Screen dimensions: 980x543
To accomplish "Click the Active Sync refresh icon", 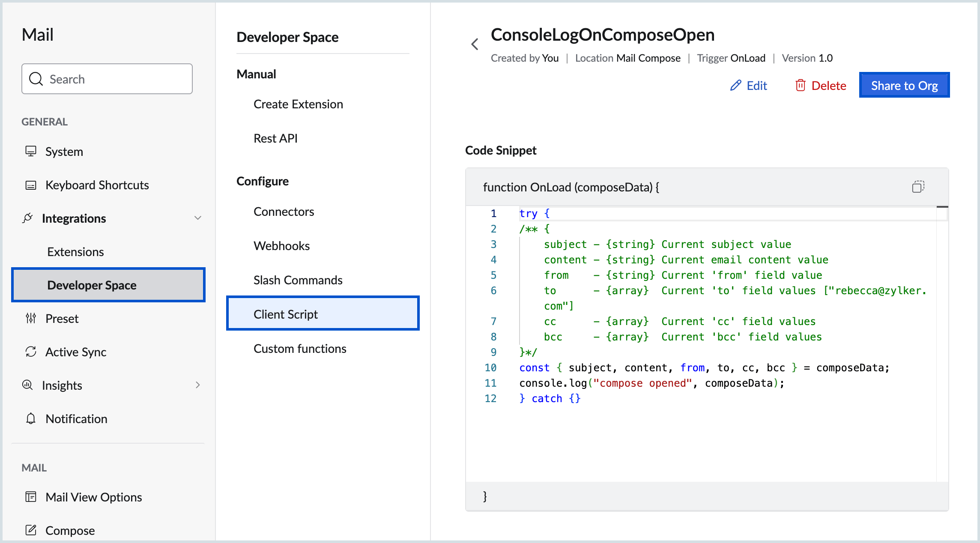I will coord(30,352).
